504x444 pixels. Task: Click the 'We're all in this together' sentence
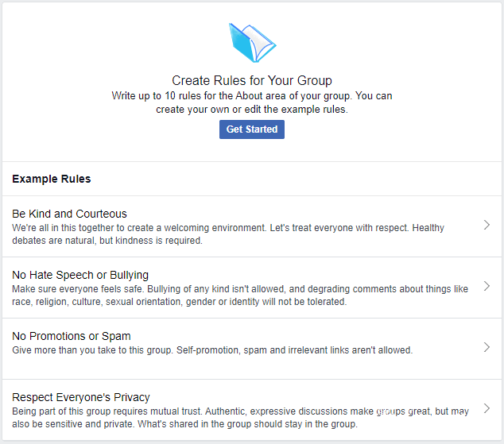[139, 228]
